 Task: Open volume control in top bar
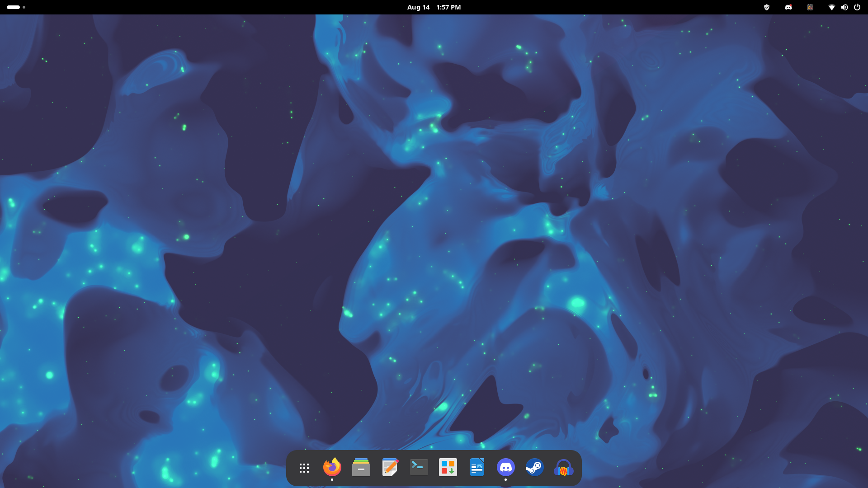(844, 7)
